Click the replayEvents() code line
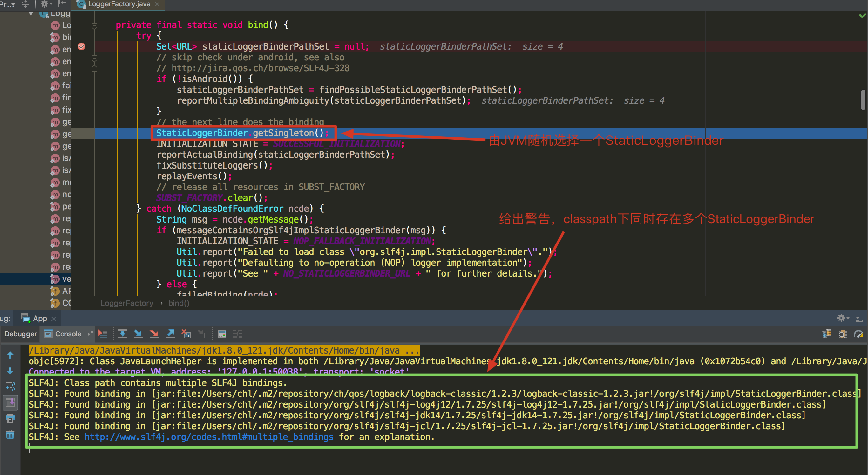 click(x=194, y=176)
